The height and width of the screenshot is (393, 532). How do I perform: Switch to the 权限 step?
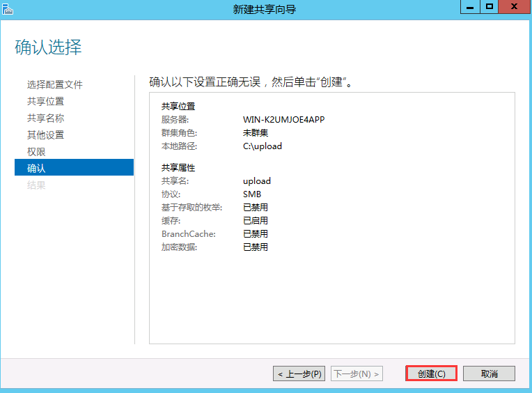[36, 151]
